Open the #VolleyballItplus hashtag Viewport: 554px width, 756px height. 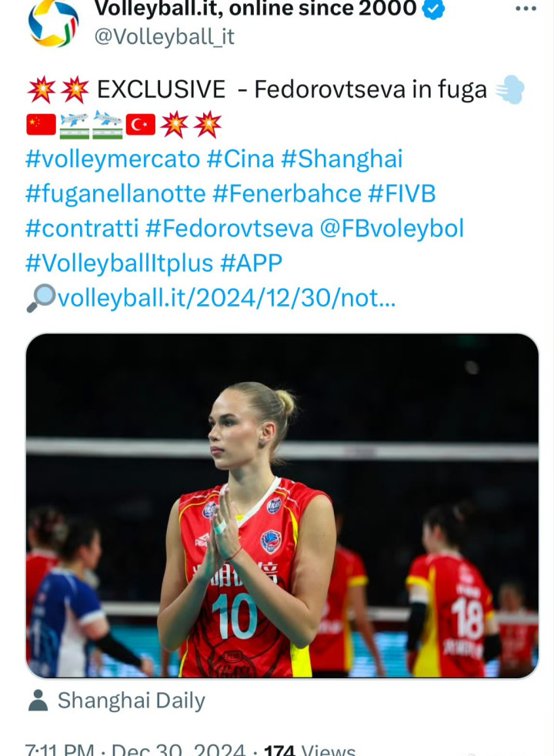[119, 264]
